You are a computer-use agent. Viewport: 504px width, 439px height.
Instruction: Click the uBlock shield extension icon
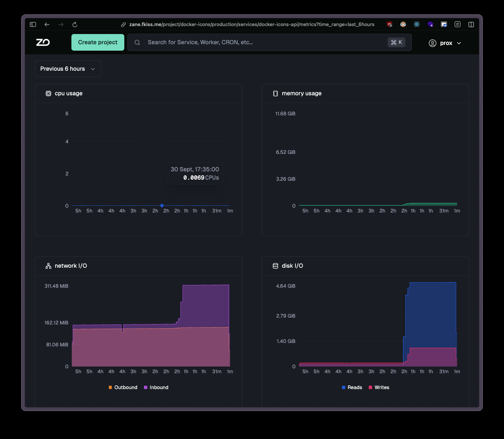point(390,24)
